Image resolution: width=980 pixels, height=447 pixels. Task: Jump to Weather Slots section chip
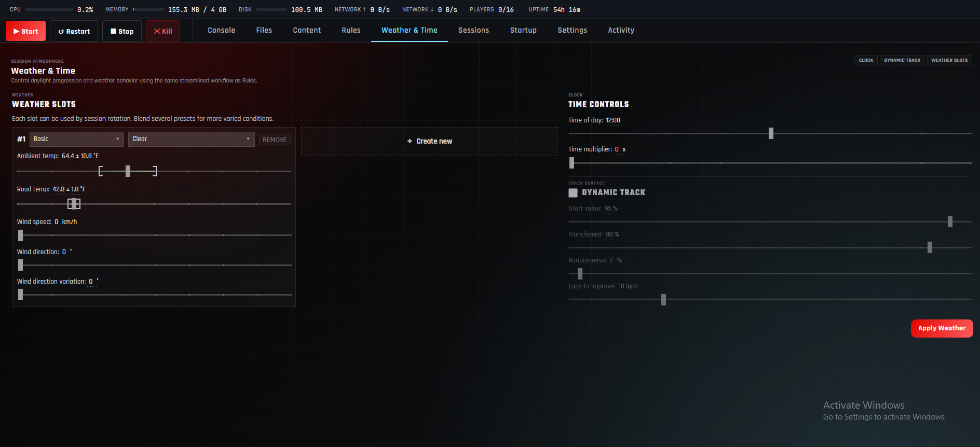tap(949, 60)
